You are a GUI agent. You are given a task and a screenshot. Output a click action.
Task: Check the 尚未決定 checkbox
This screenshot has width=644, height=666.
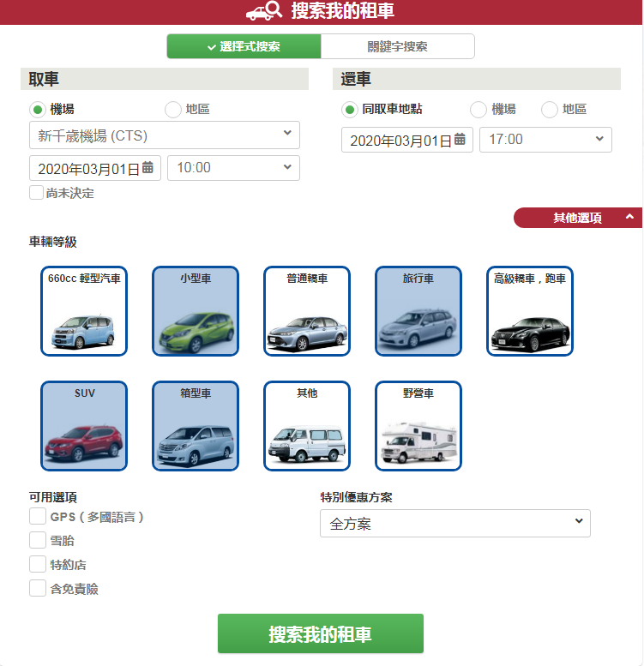pos(36,192)
